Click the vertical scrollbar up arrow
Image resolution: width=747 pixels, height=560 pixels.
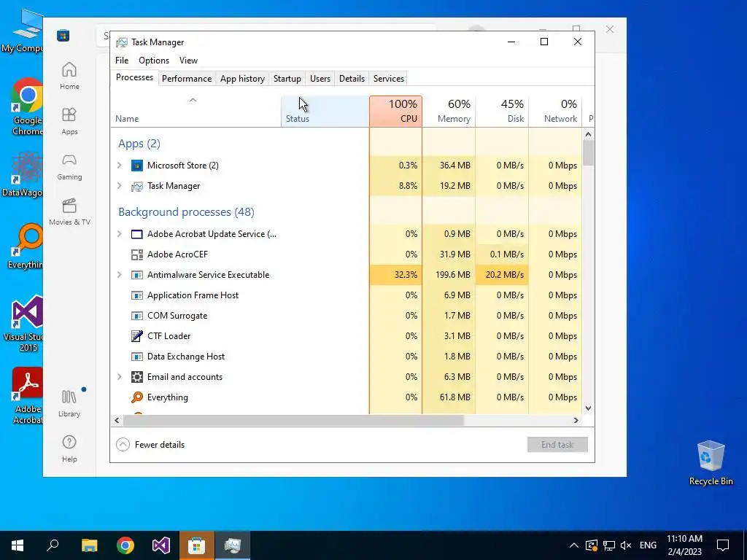coord(589,135)
